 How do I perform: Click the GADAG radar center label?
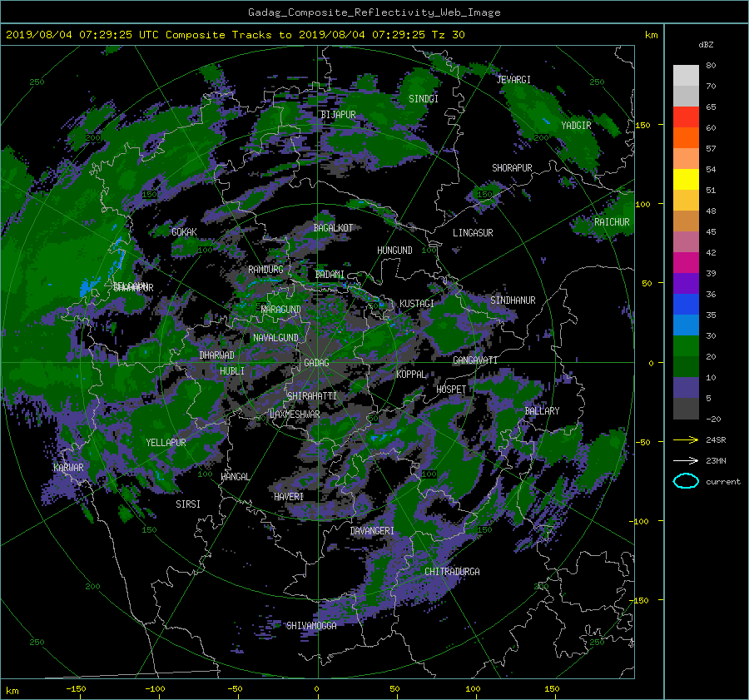(316, 363)
